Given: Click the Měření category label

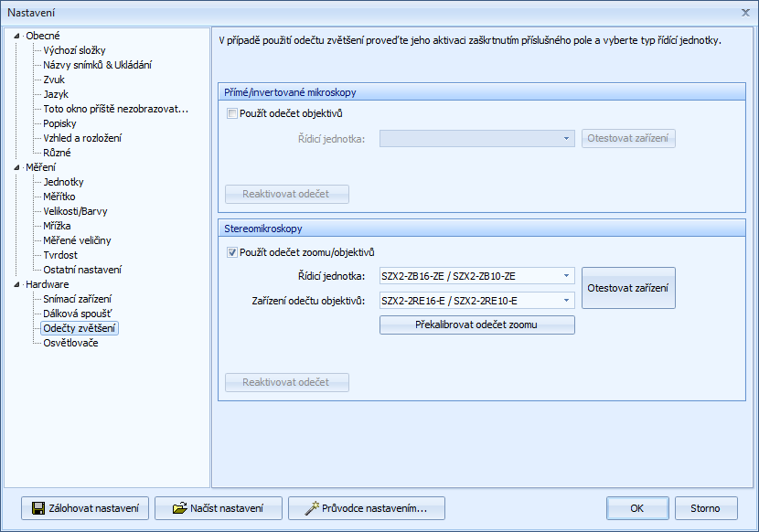Looking at the screenshot, I should 40,167.
